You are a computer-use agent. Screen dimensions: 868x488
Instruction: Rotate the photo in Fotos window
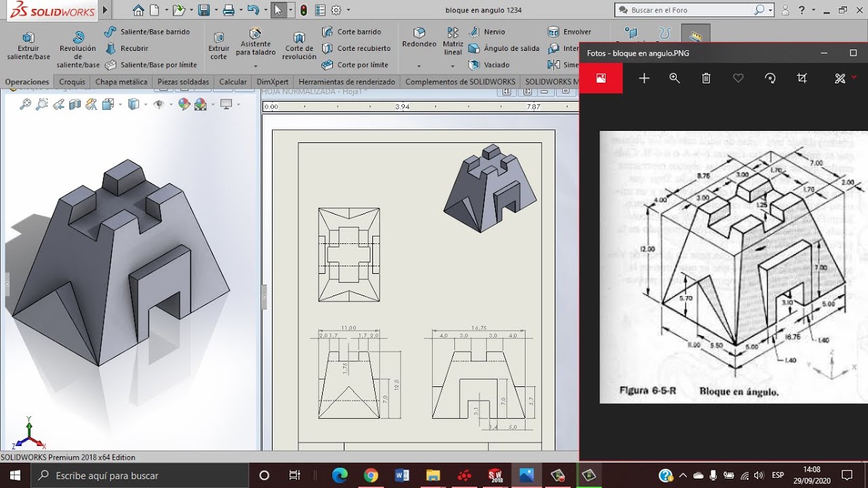click(x=770, y=78)
